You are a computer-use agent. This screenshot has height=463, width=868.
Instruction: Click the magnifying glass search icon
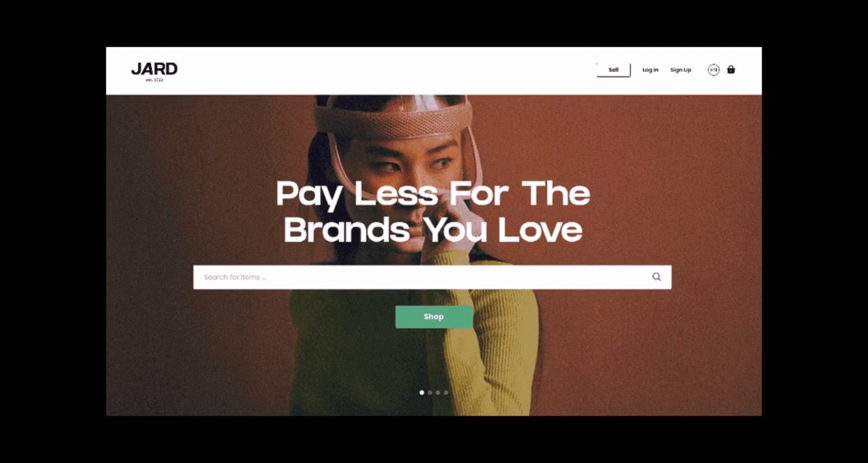click(x=656, y=277)
